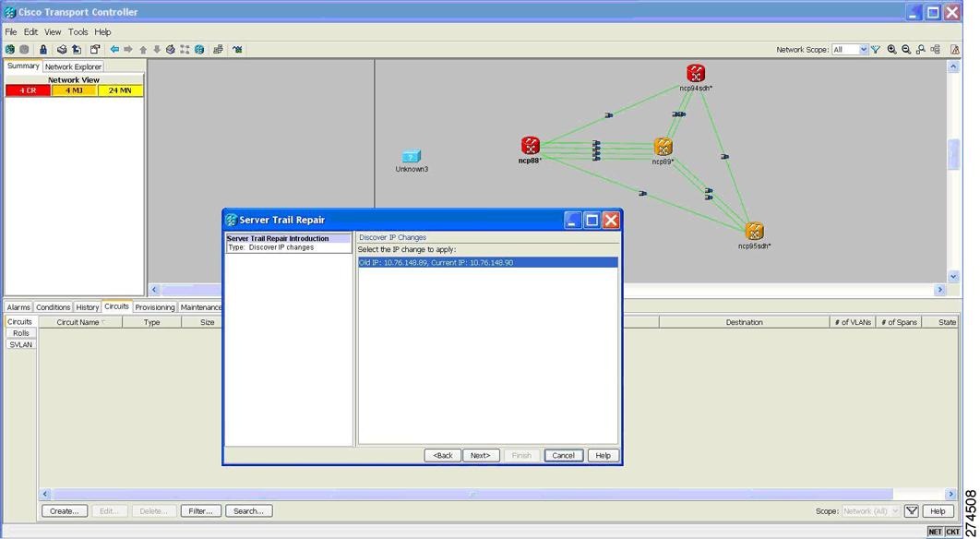The width and height of the screenshot is (980, 539).
Task: Open the File menu
Action: pyautogui.click(x=11, y=32)
